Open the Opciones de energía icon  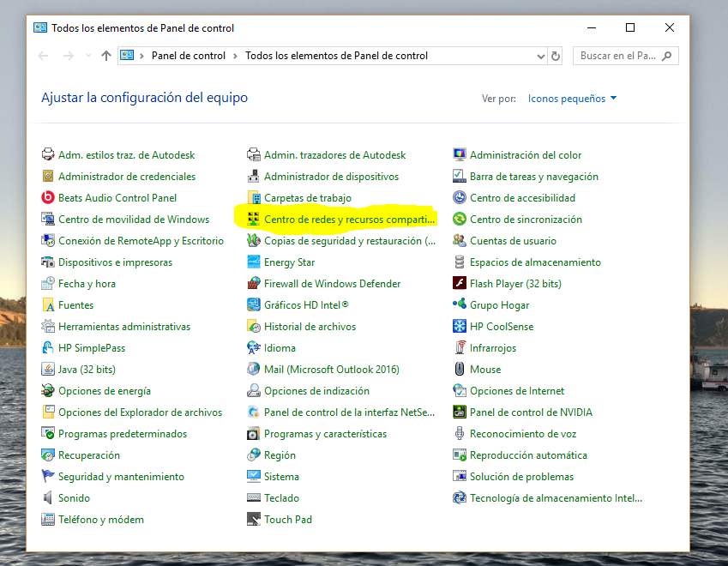[x=48, y=391]
